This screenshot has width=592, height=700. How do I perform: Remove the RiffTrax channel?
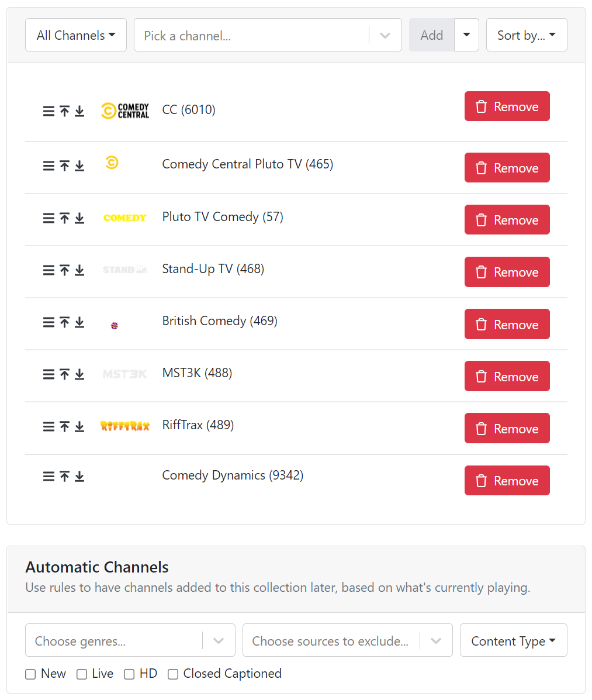(507, 428)
